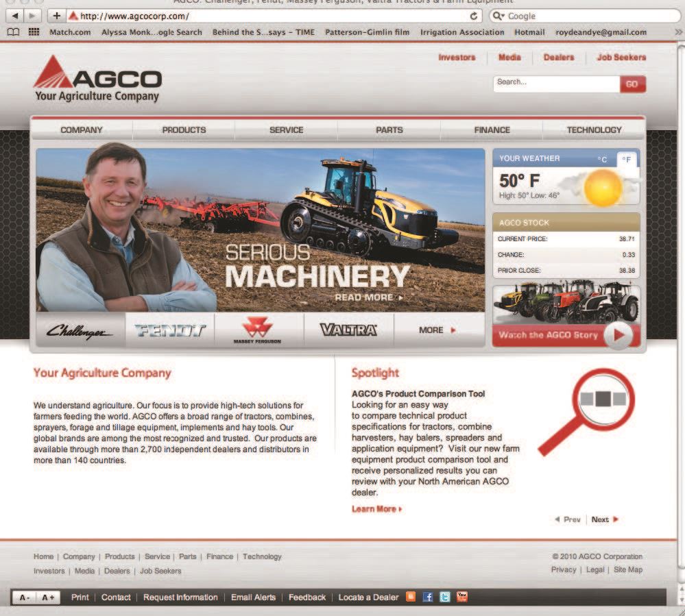Go to Next spotlight item

[x=605, y=519]
